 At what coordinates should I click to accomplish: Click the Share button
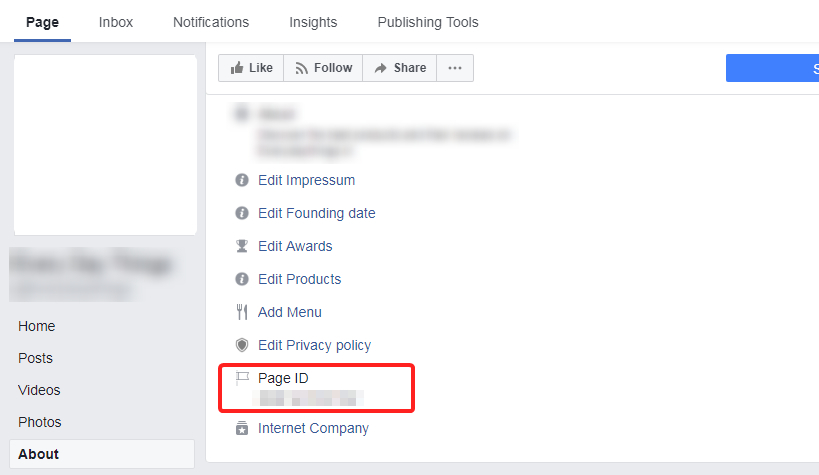400,68
